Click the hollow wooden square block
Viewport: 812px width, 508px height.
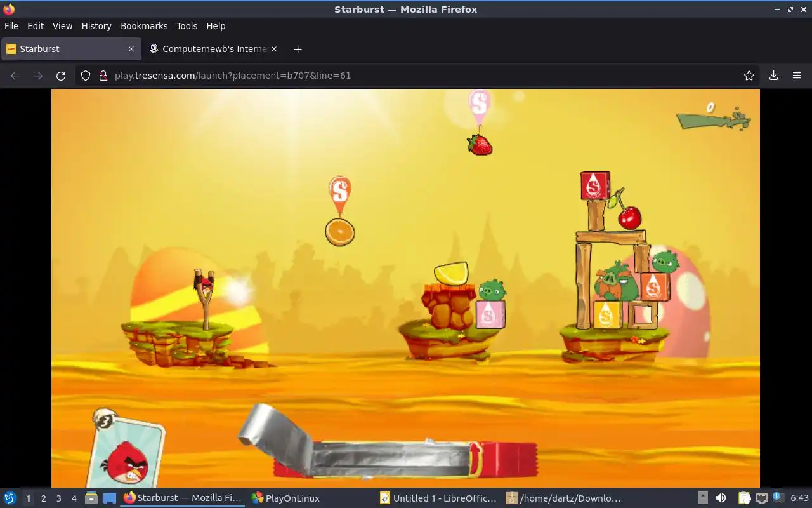643,315
